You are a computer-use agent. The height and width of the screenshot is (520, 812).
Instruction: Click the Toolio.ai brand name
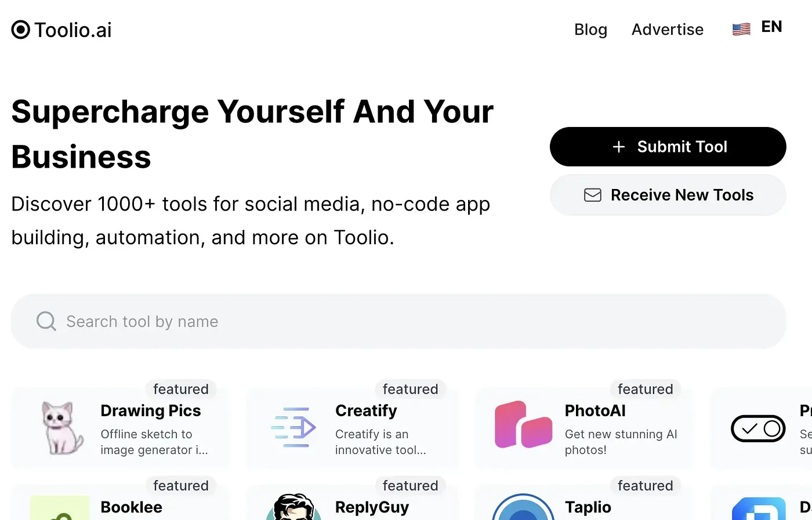point(73,30)
